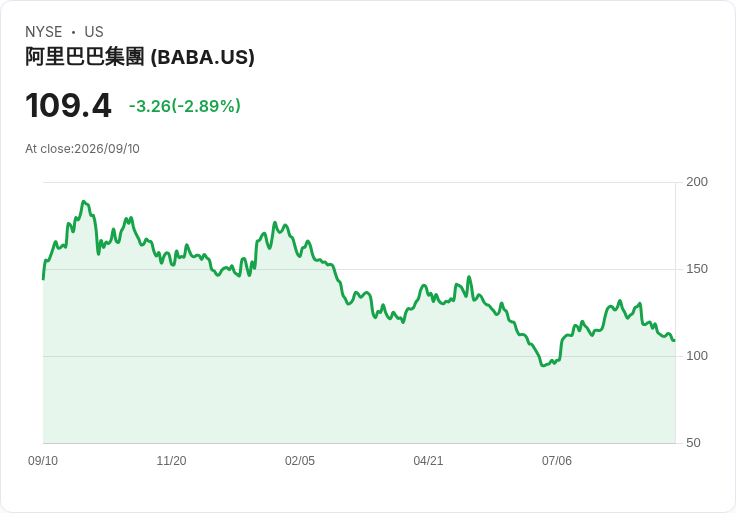Click the 200 y-axis value
This screenshot has height=513, width=736.
pyautogui.click(x=697, y=182)
